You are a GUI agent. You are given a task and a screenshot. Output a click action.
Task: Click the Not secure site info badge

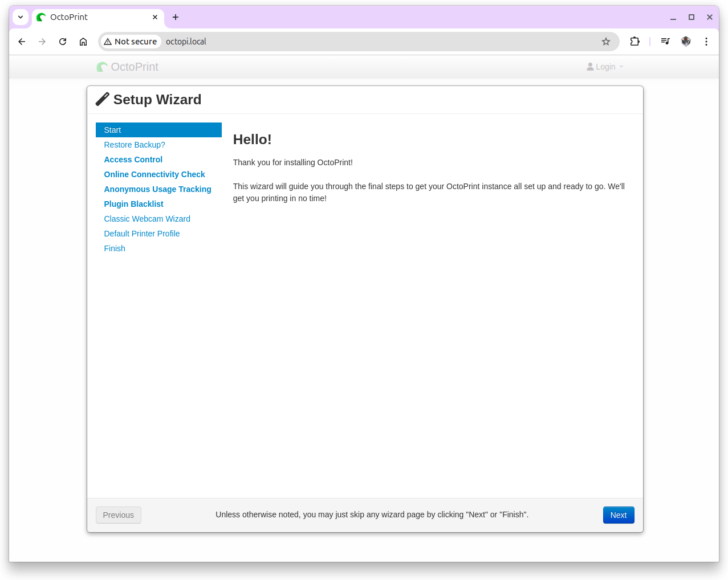point(131,42)
